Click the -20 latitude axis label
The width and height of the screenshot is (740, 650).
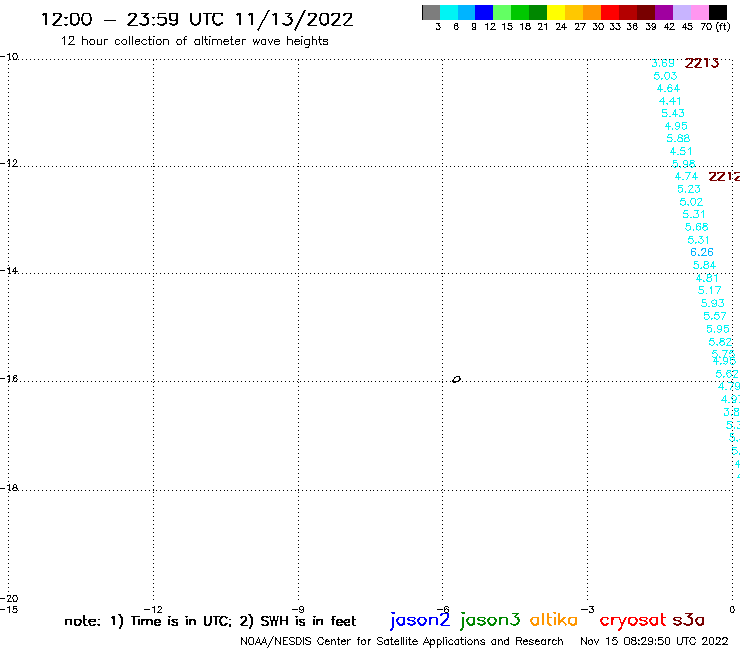[x=9, y=599]
